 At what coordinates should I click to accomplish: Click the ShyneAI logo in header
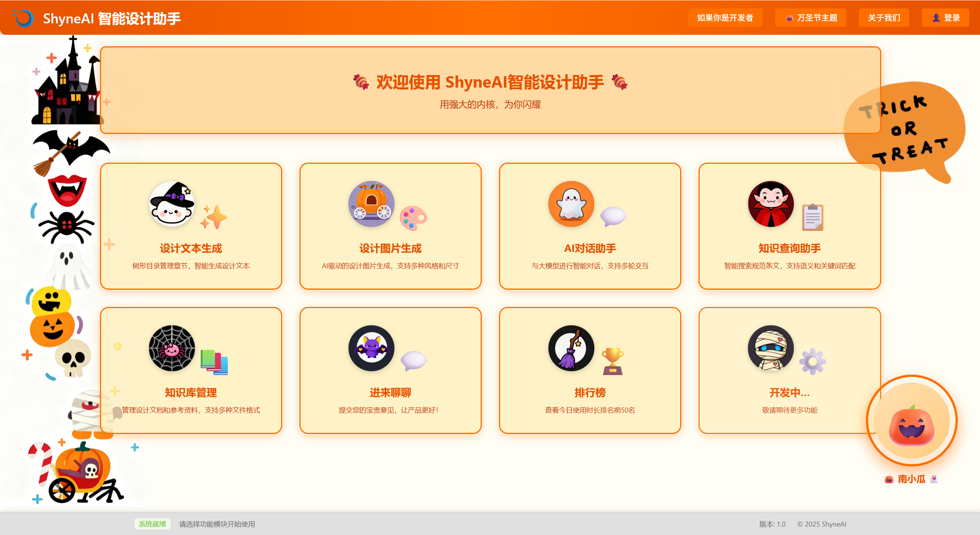[x=24, y=18]
